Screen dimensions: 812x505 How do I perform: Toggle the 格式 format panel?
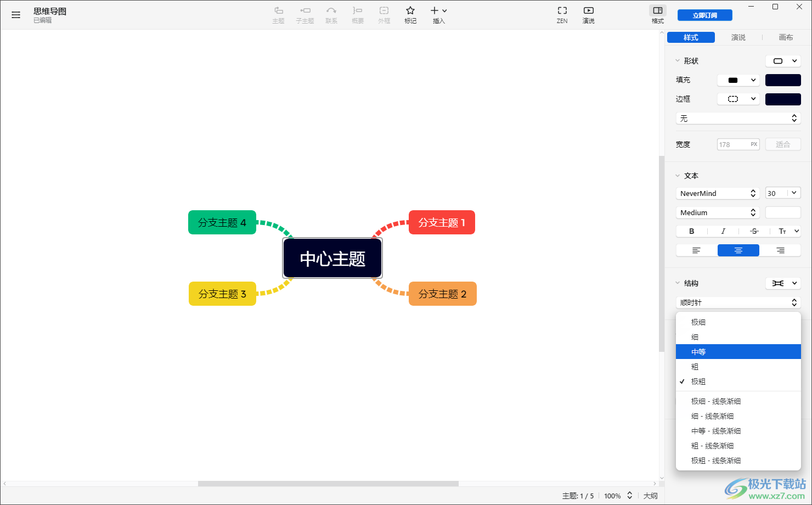click(658, 15)
